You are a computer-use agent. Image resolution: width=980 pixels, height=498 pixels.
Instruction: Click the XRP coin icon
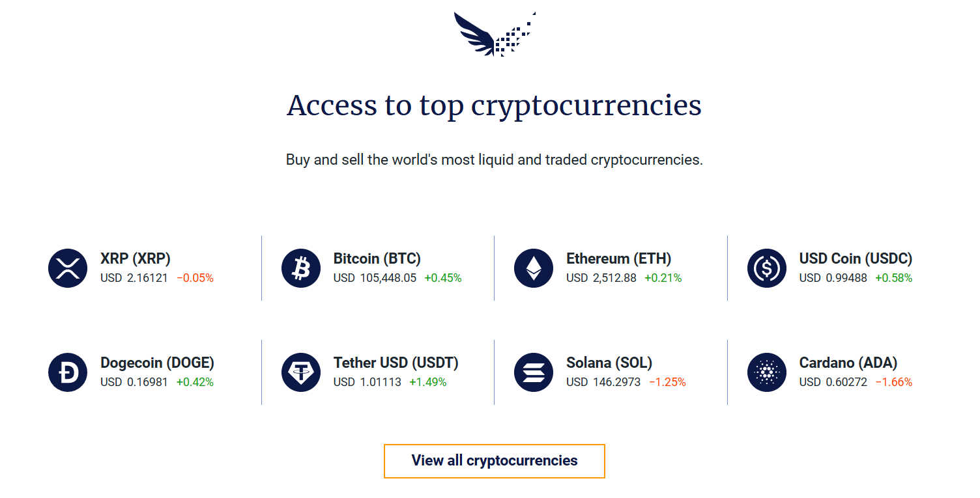68,268
